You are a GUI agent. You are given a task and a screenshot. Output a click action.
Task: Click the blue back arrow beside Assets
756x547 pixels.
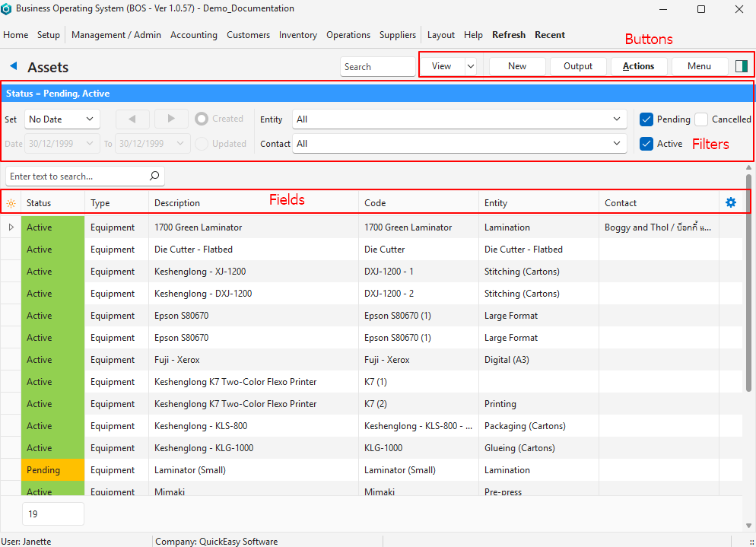(13, 67)
